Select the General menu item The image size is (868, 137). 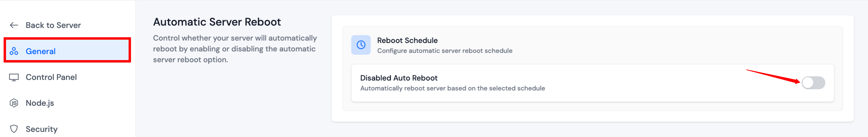tap(41, 51)
